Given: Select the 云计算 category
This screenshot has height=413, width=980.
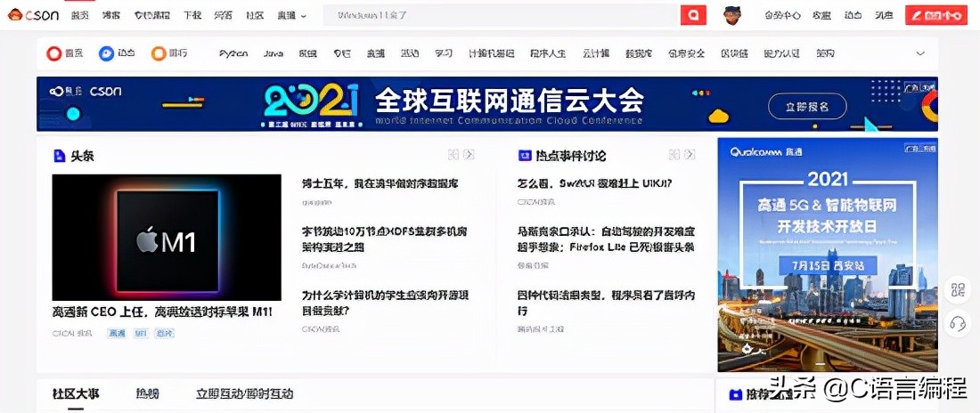Looking at the screenshot, I should (596, 53).
